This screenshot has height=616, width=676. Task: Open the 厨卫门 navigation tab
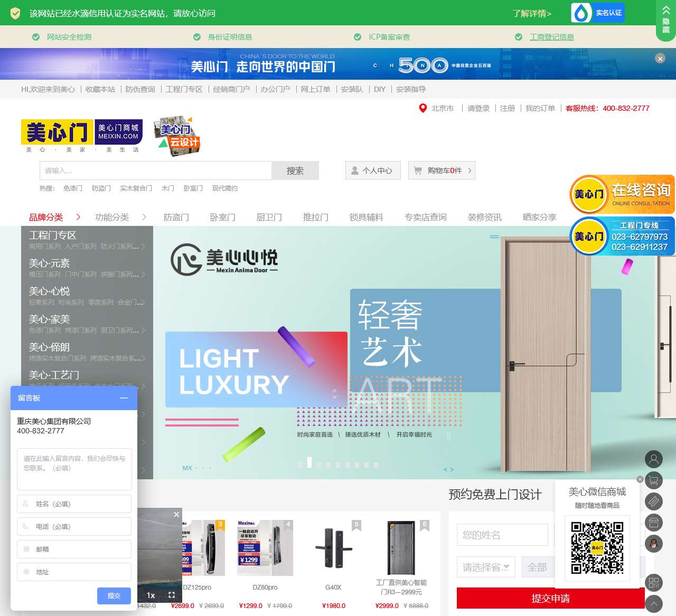pos(269,217)
